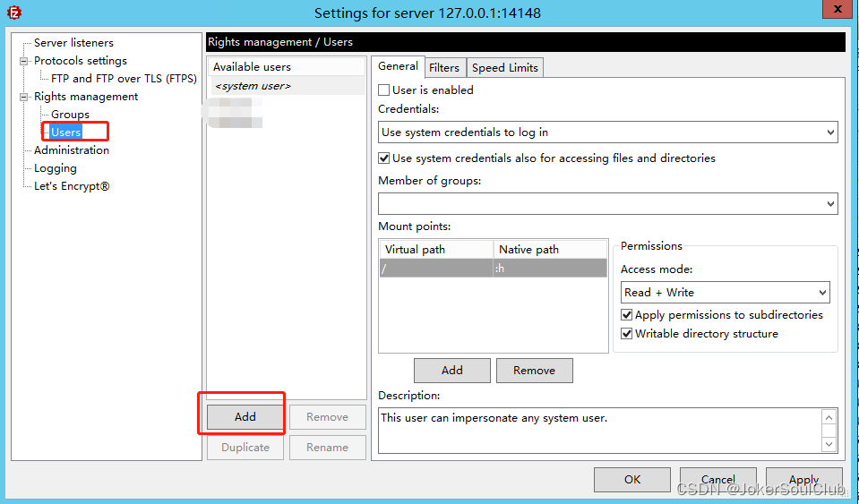Click the Description scroll down arrow

(829, 444)
